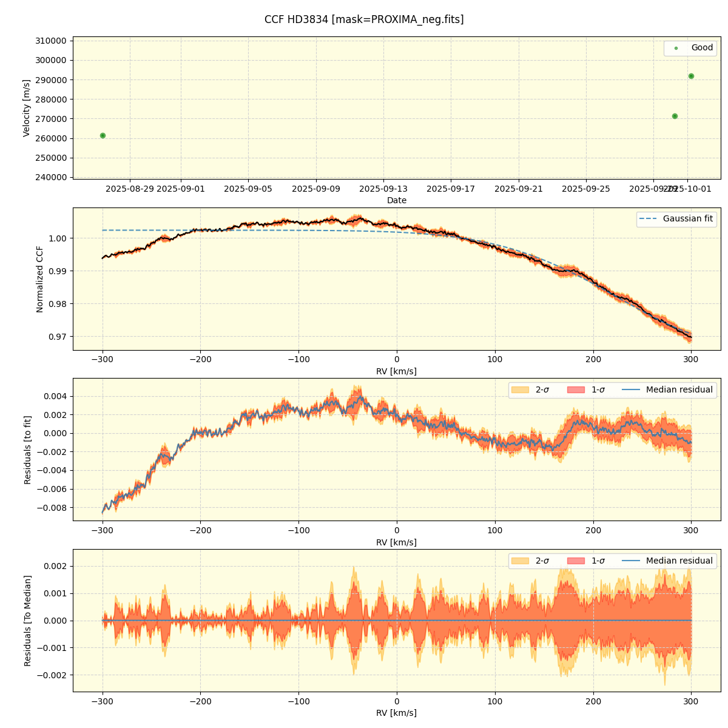Click the Residuals [to fit] axis label

pyautogui.click(x=27, y=450)
